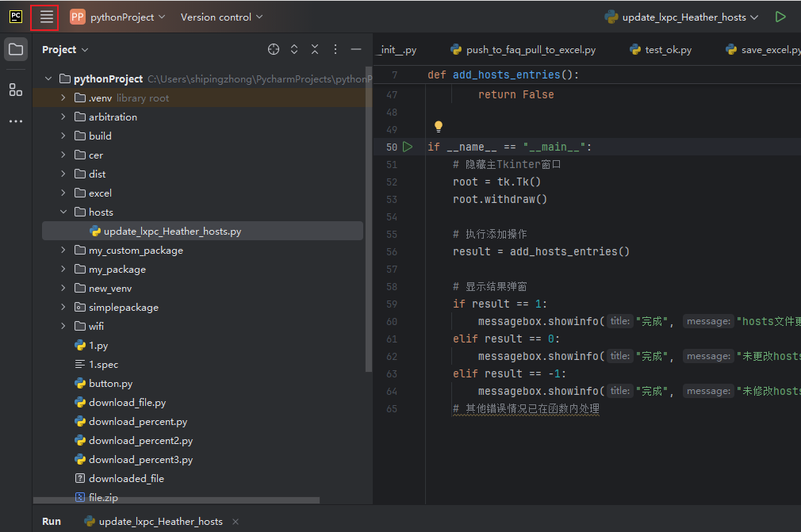The width and height of the screenshot is (801, 532).
Task: Show more tool windows ellipsis
Action: tap(16, 121)
